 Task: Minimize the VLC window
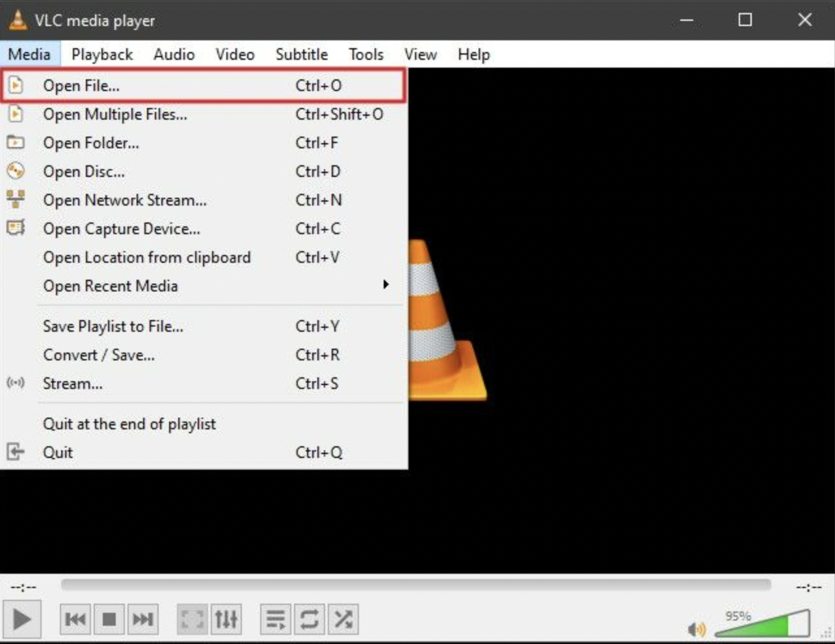pos(686,20)
